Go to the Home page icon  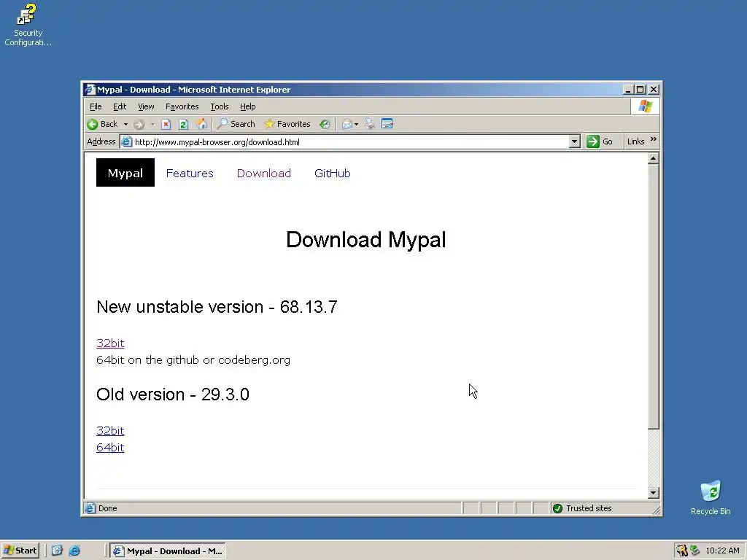point(201,124)
